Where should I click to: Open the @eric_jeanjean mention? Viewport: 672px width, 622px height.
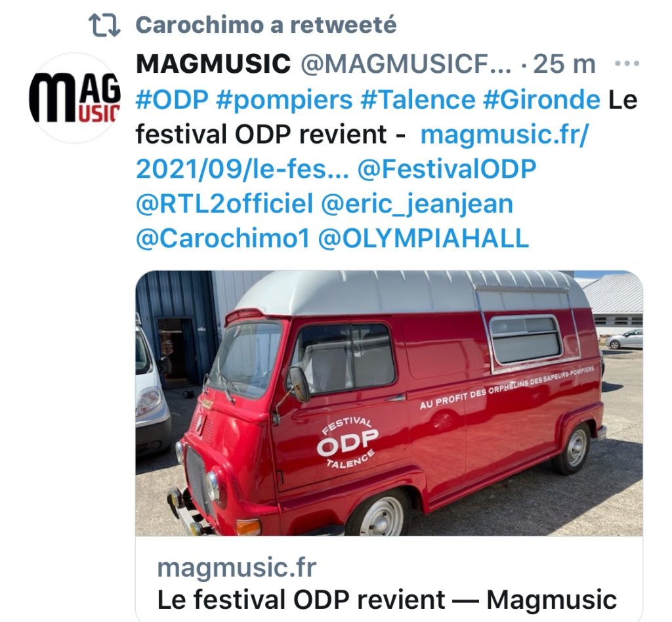[417, 204]
